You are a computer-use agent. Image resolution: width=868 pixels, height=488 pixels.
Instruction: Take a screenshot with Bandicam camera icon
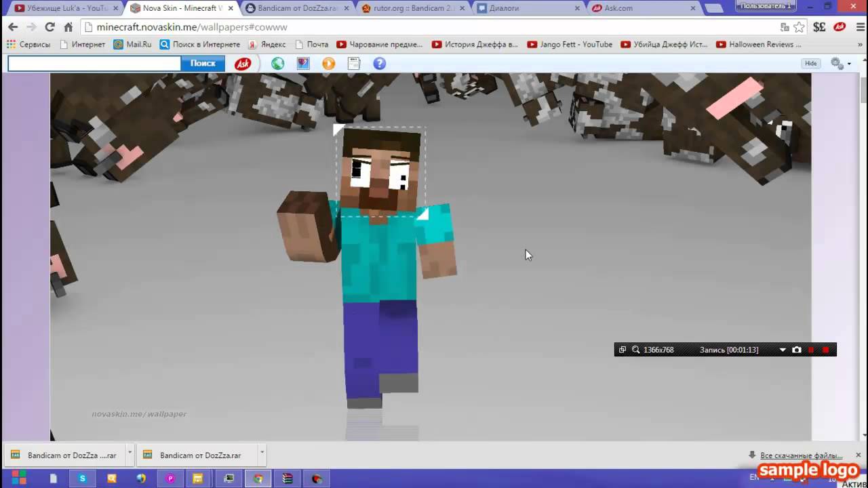797,350
